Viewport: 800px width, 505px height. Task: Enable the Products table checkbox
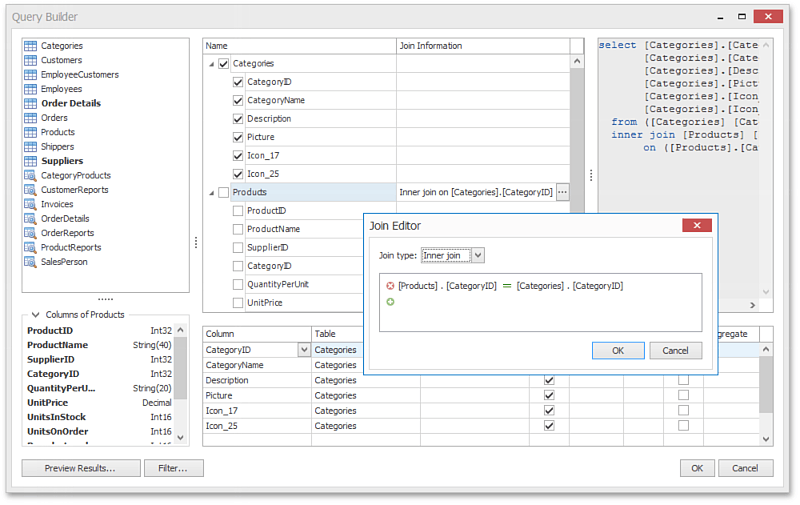pyautogui.click(x=223, y=192)
